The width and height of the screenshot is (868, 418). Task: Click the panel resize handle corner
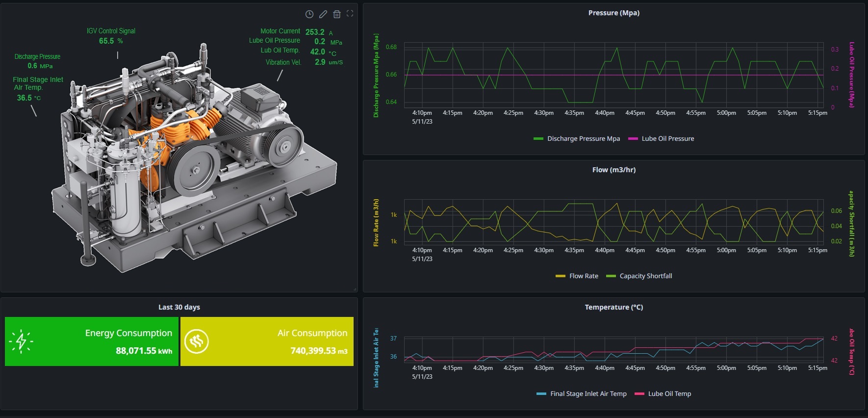(x=355, y=289)
